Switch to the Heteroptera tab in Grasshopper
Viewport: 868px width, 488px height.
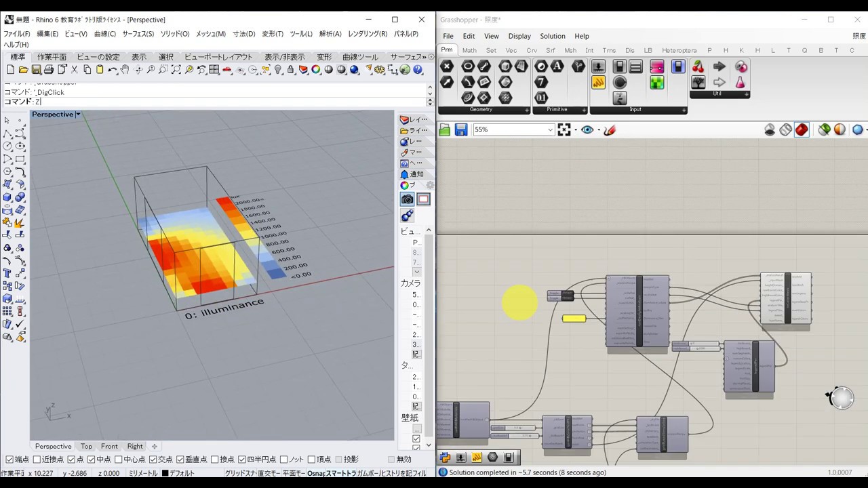[679, 50]
